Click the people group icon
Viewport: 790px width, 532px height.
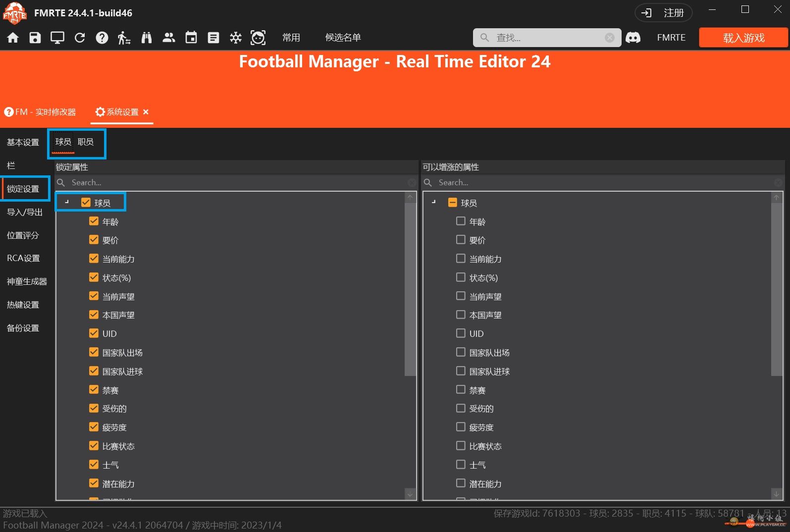[169, 38]
